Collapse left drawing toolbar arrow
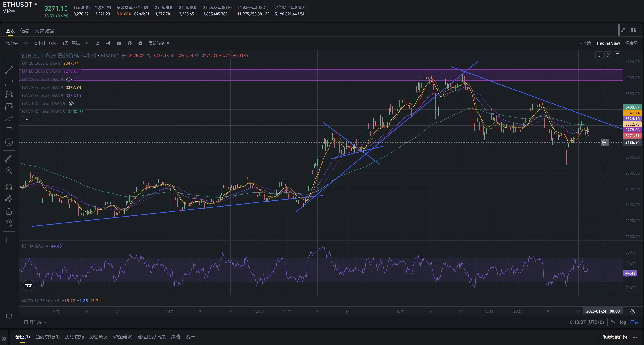The width and height of the screenshot is (644, 345). pos(17,305)
